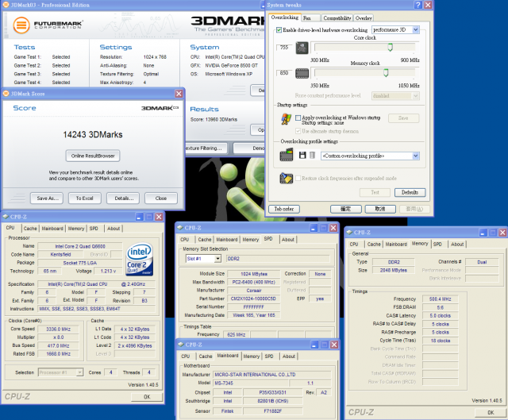The height and width of the screenshot is (420, 508).
Task: Save overclocking profile with floppy icon
Action: coord(302,156)
